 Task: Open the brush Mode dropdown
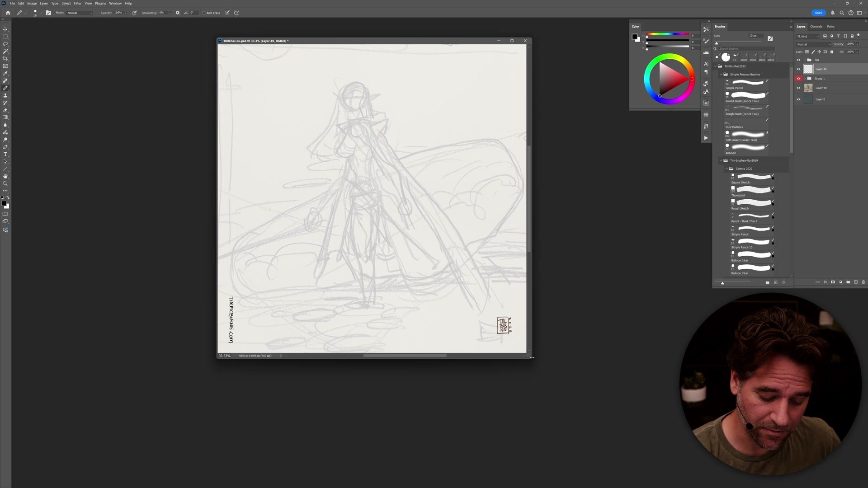(x=80, y=13)
